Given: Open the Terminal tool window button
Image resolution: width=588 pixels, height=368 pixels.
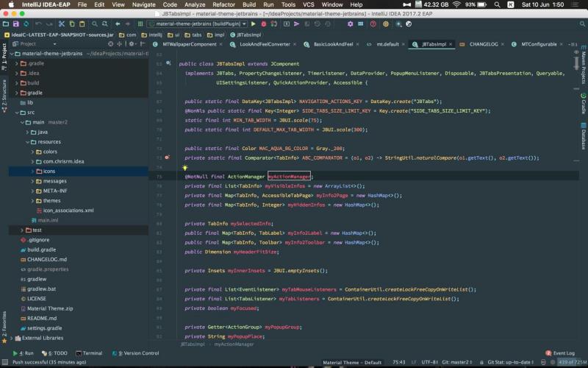Looking at the screenshot, I should pyautogui.click(x=89, y=353).
